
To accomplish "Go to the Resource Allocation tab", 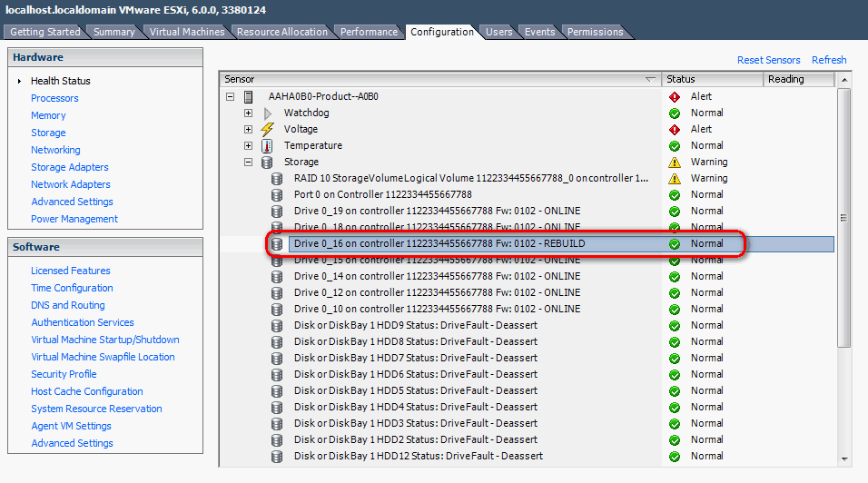I will 282,32.
